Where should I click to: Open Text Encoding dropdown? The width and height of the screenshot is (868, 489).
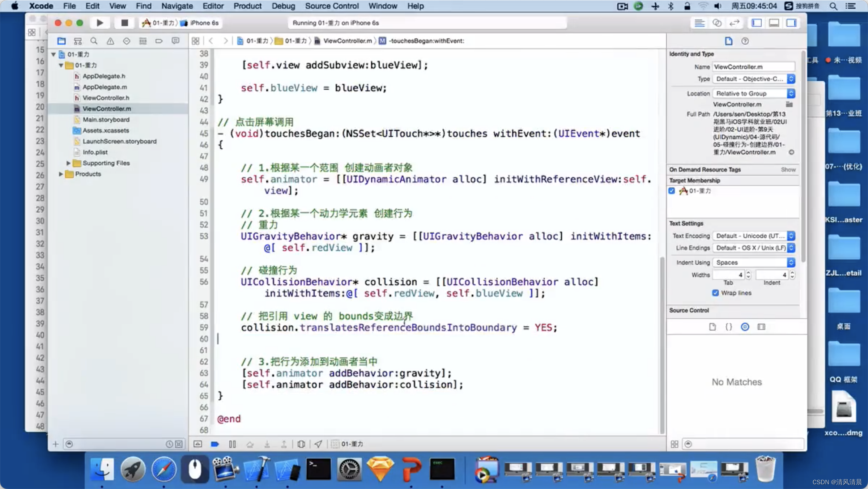(754, 236)
